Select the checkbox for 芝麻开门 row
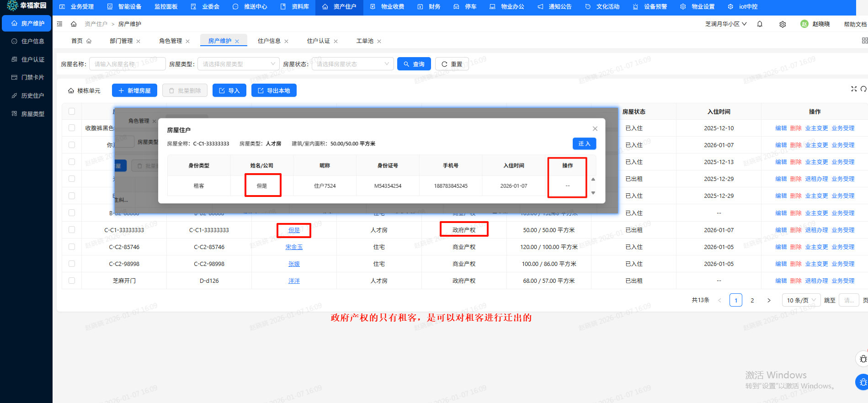 coord(72,281)
